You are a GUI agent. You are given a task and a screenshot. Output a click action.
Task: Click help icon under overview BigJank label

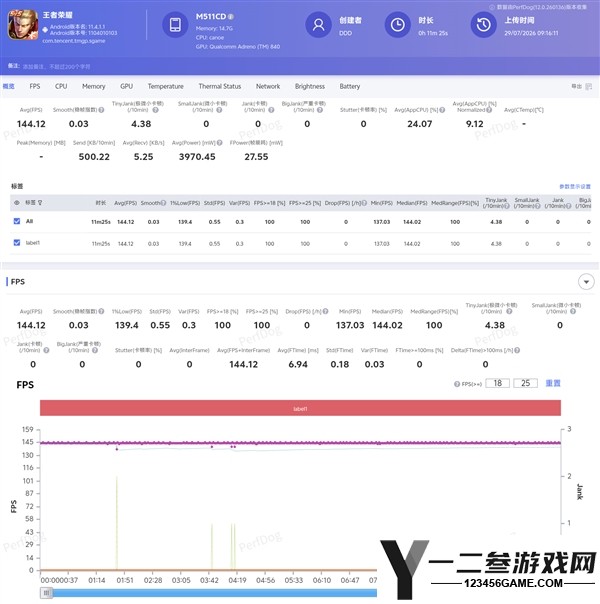point(320,110)
